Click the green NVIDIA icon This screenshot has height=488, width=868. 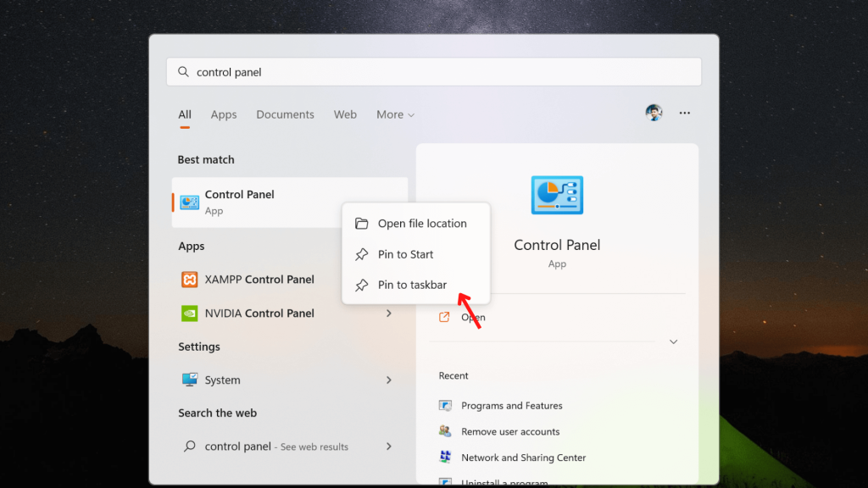(189, 313)
